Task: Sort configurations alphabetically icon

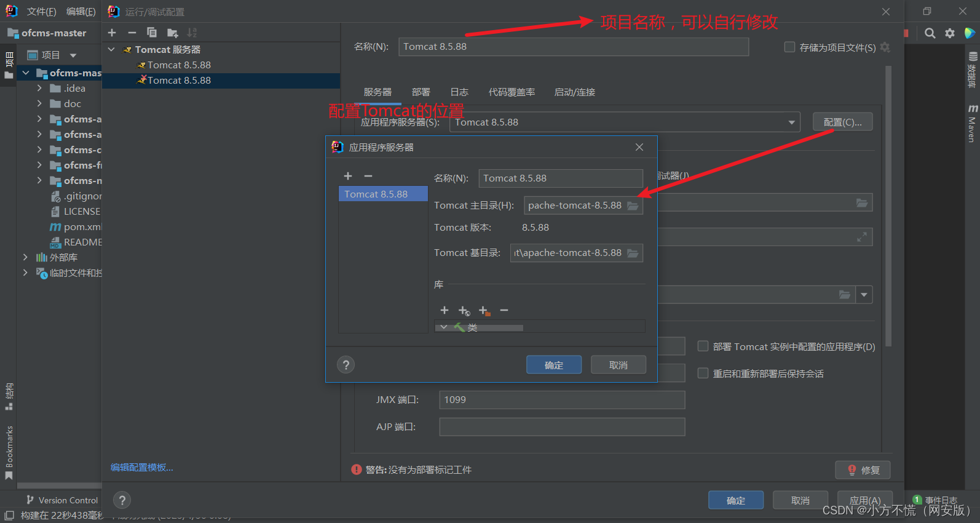Action: [192, 33]
